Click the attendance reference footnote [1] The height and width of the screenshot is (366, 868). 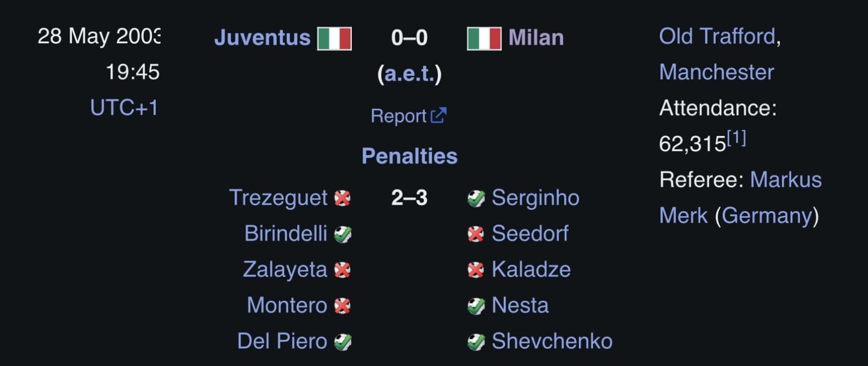click(x=736, y=138)
